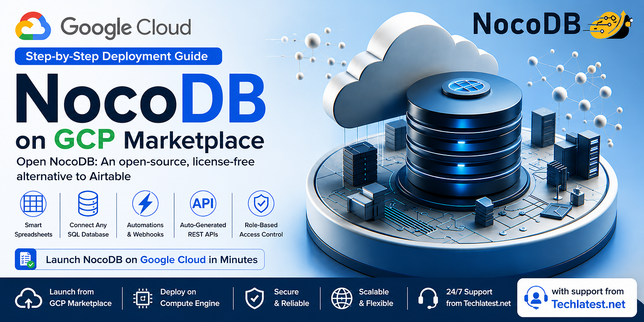
Task: Click the Google Cloud wordmark
Action: 126,27
